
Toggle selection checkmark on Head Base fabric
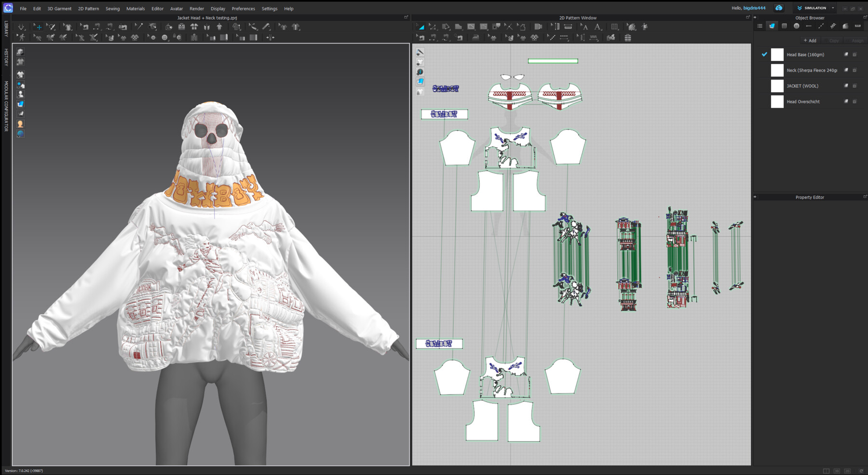pos(764,55)
